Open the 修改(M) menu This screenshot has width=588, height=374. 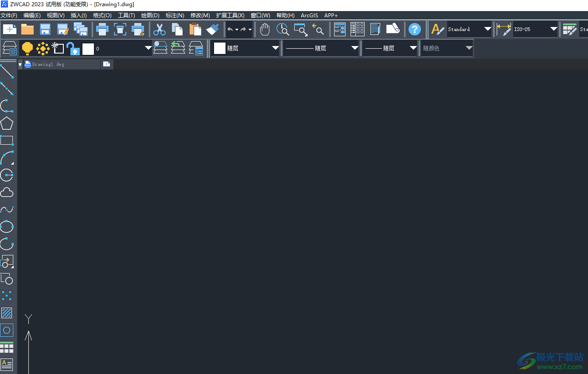click(200, 15)
